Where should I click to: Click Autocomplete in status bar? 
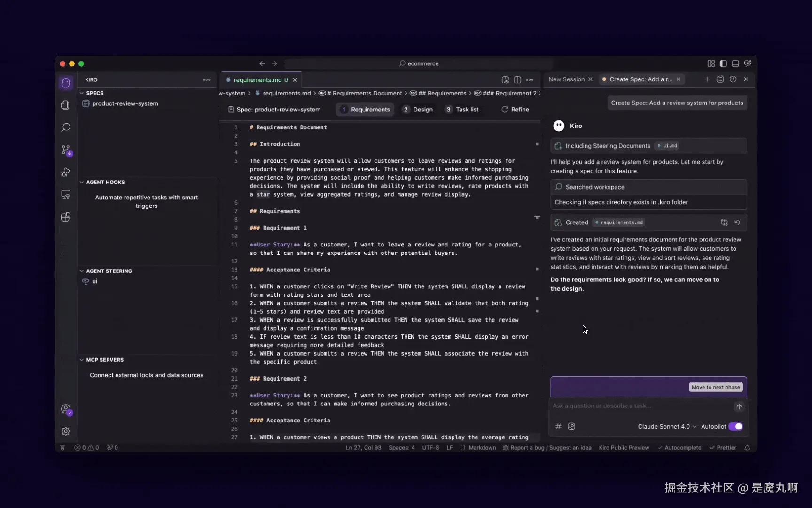point(679,448)
